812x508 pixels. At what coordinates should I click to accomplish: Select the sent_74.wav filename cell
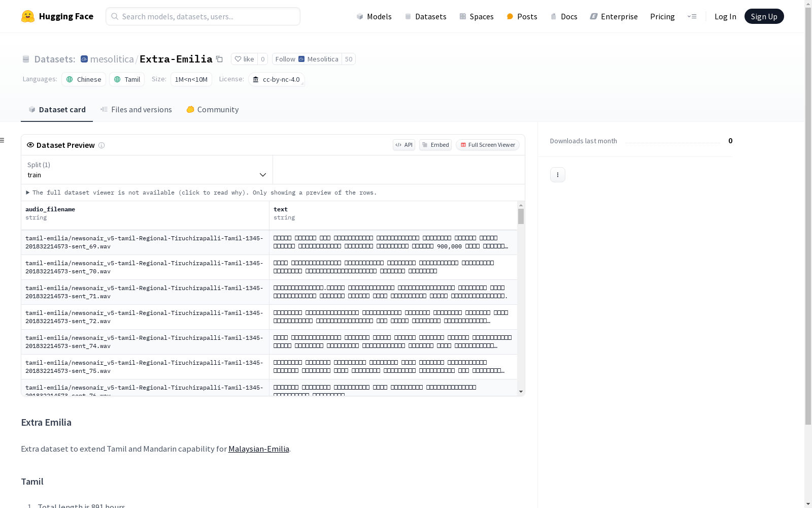(x=145, y=342)
